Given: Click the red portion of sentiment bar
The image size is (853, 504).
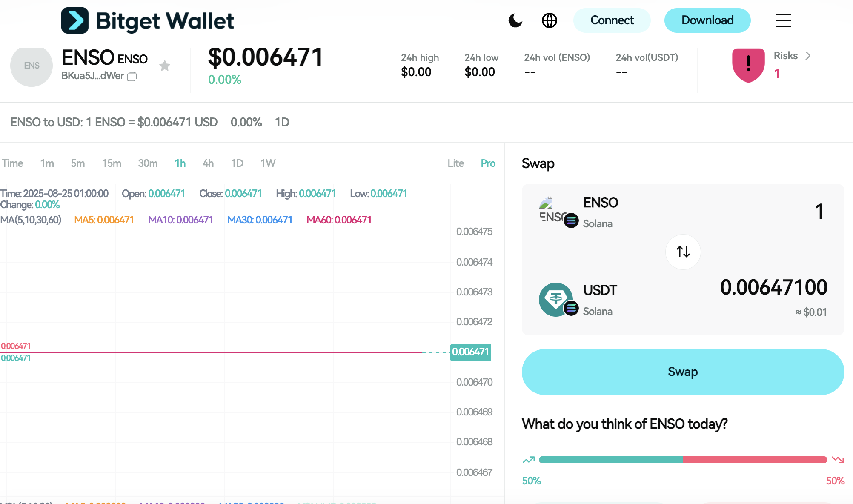Looking at the screenshot, I should coord(755,460).
